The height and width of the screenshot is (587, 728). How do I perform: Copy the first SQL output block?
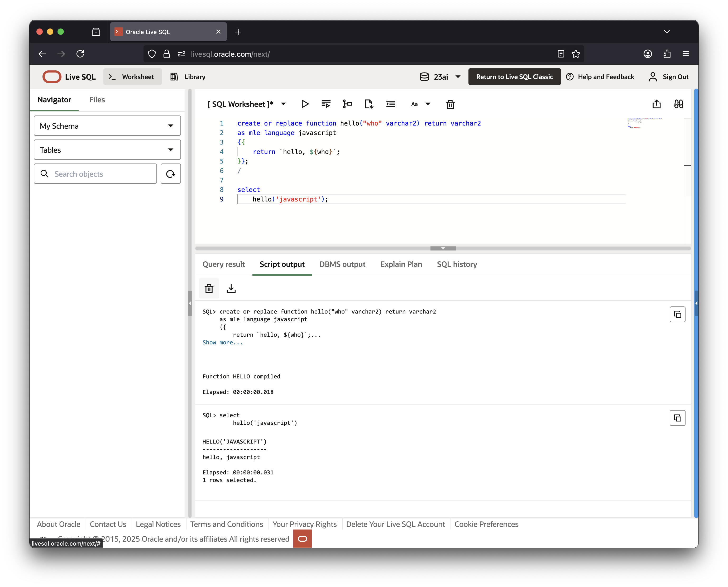tap(677, 314)
